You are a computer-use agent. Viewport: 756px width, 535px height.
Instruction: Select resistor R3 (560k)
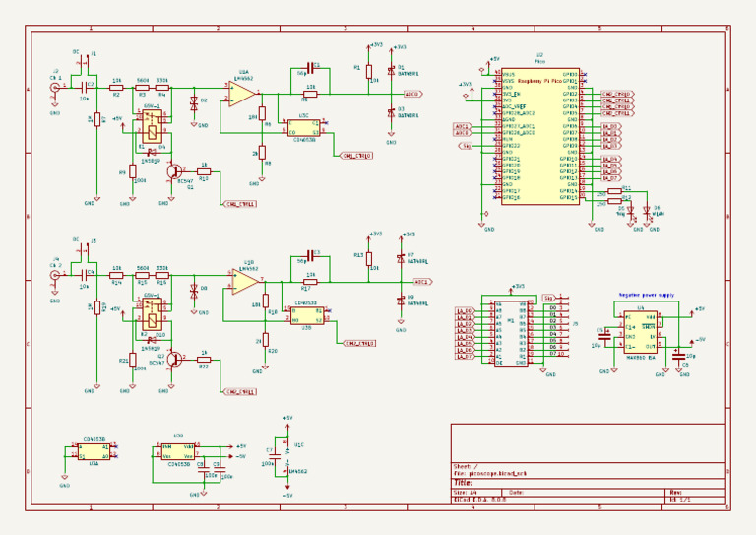click(x=142, y=88)
